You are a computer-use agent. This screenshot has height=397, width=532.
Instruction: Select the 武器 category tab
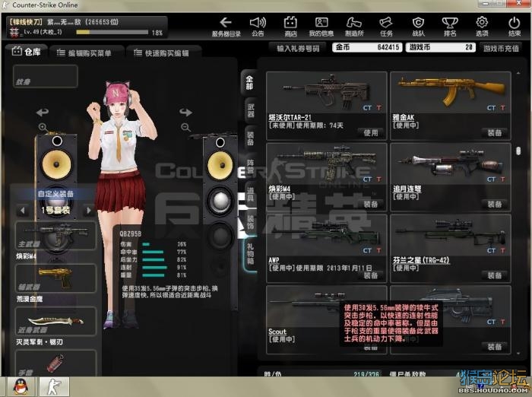(250, 110)
